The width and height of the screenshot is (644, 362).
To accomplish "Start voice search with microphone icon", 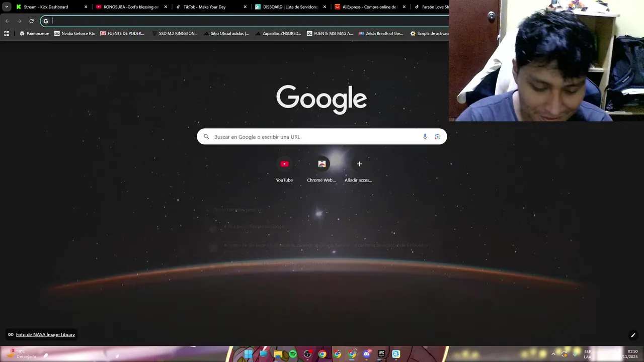I will tap(425, 137).
